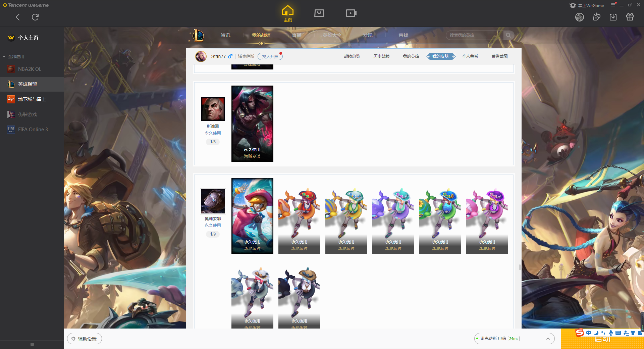The height and width of the screenshot is (349, 644).
Task: Click the League of Legends logo
Action: click(x=198, y=35)
